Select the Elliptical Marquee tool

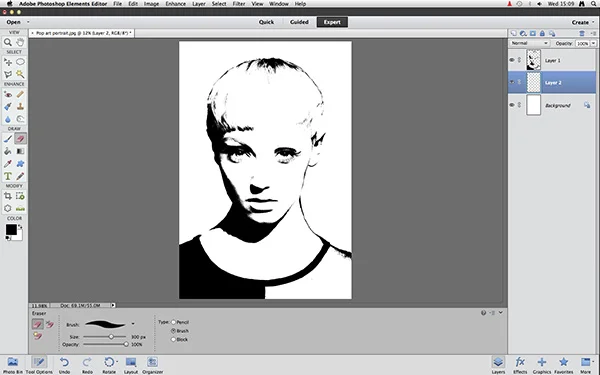click(x=20, y=62)
